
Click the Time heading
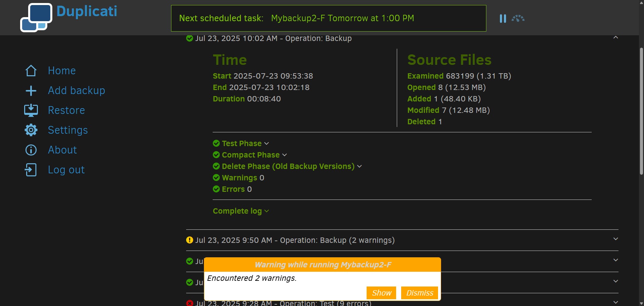pyautogui.click(x=230, y=60)
